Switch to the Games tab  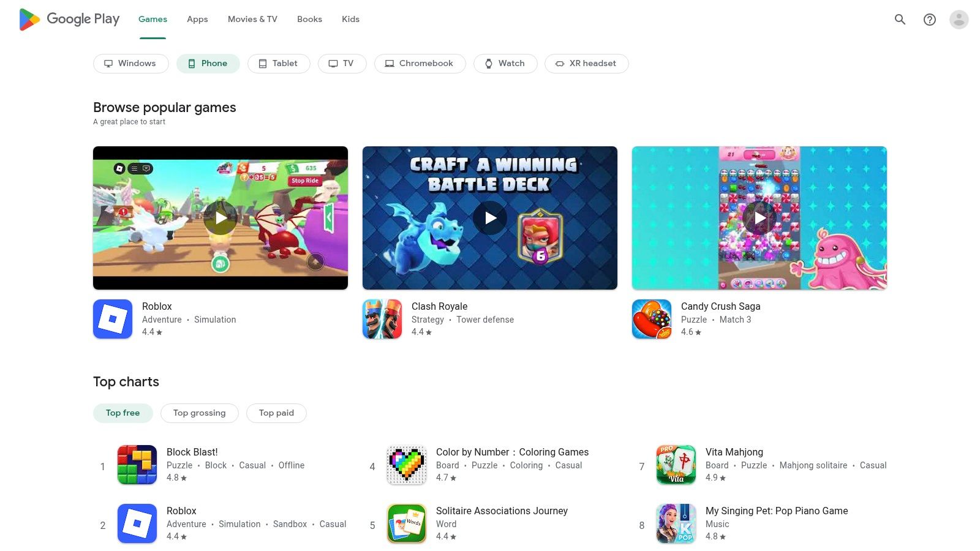click(x=153, y=20)
